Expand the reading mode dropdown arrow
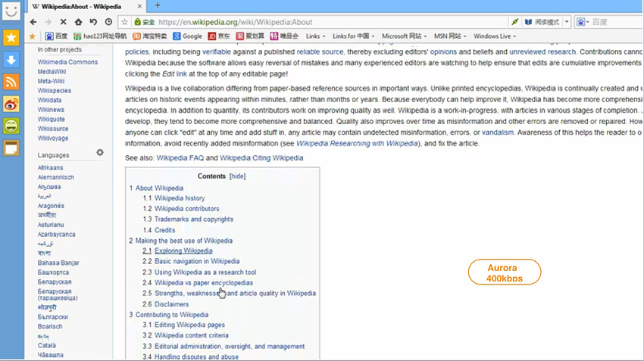 point(567,22)
